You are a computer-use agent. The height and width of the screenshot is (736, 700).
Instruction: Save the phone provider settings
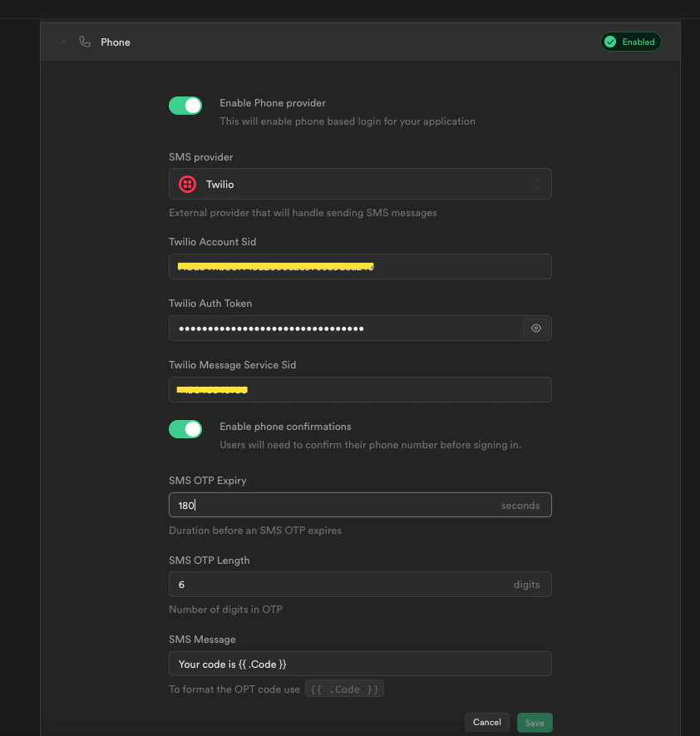(535, 722)
